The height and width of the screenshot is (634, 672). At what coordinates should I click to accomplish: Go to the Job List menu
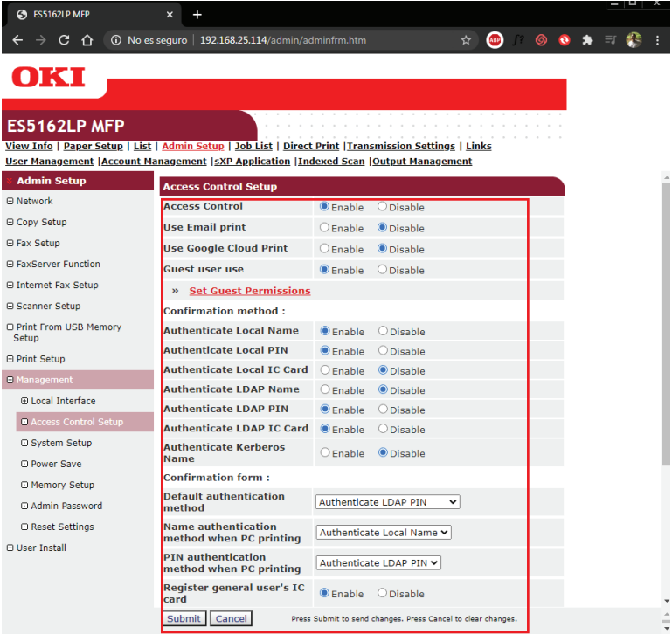253,147
